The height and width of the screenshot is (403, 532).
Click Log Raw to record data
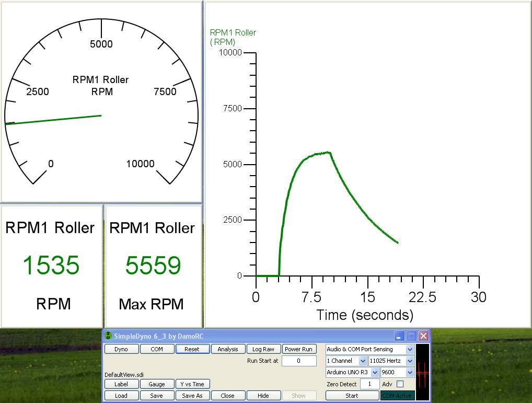coord(264,349)
